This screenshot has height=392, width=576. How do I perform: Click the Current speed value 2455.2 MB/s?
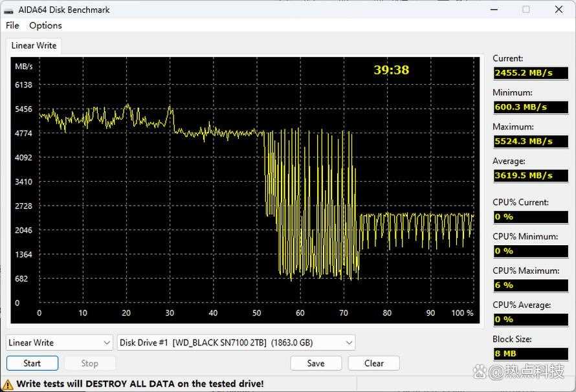pos(531,72)
